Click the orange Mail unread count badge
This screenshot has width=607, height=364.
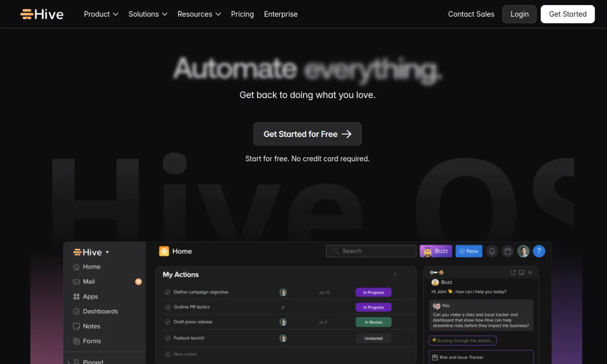point(138,282)
